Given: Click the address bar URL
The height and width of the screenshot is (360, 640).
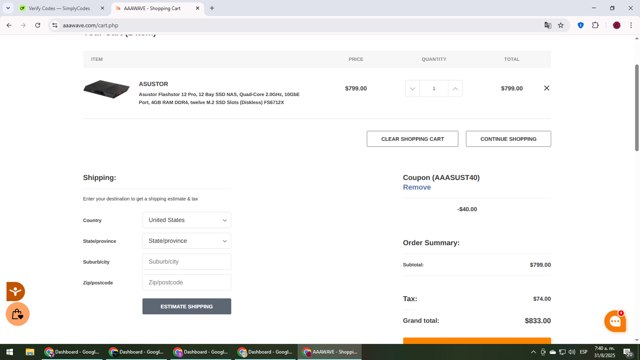Looking at the screenshot, I should pyautogui.click(x=91, y=25).
